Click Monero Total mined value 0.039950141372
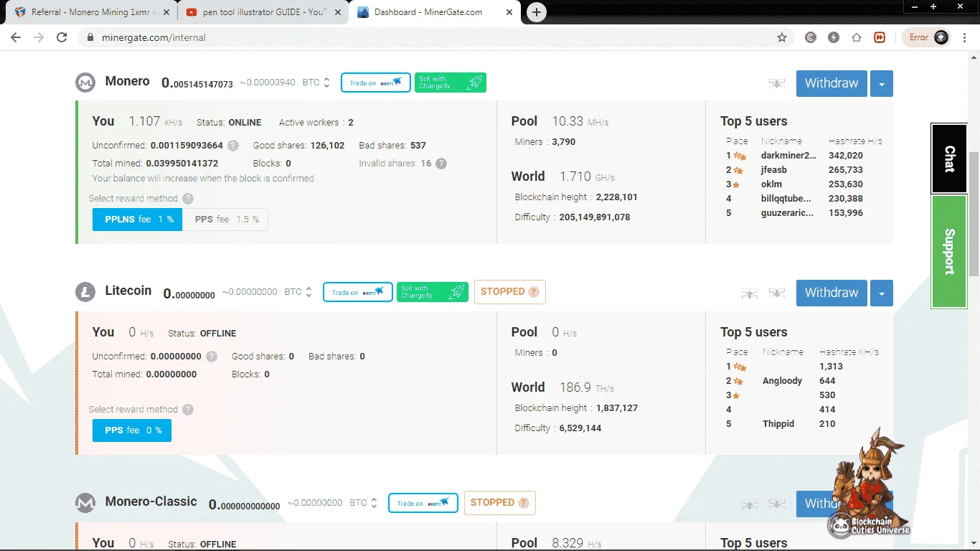980x551 pixels. (x=182, y=164)
